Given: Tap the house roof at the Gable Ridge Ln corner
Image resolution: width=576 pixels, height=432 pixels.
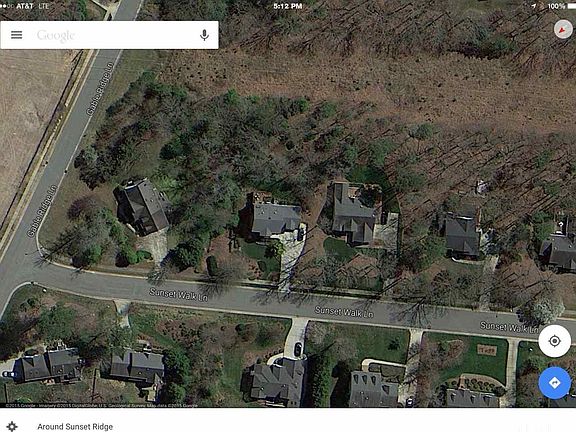Looking at the screenshot, I should pyautogui.click(x=143, y=206).
